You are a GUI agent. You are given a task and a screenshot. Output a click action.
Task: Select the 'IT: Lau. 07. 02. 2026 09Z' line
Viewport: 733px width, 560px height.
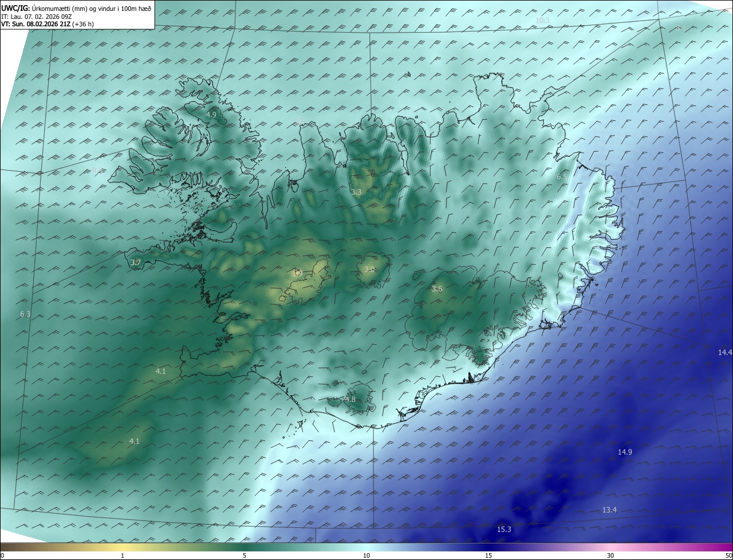37,17
